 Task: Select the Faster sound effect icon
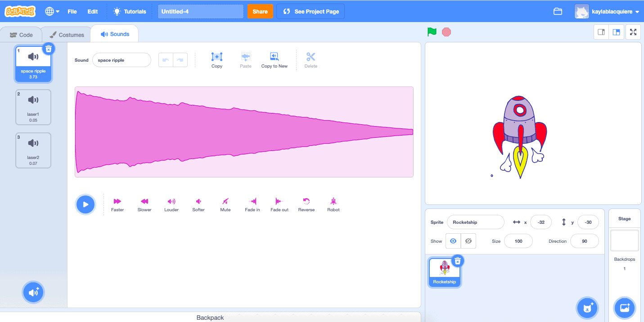click(x=117, y=204)
